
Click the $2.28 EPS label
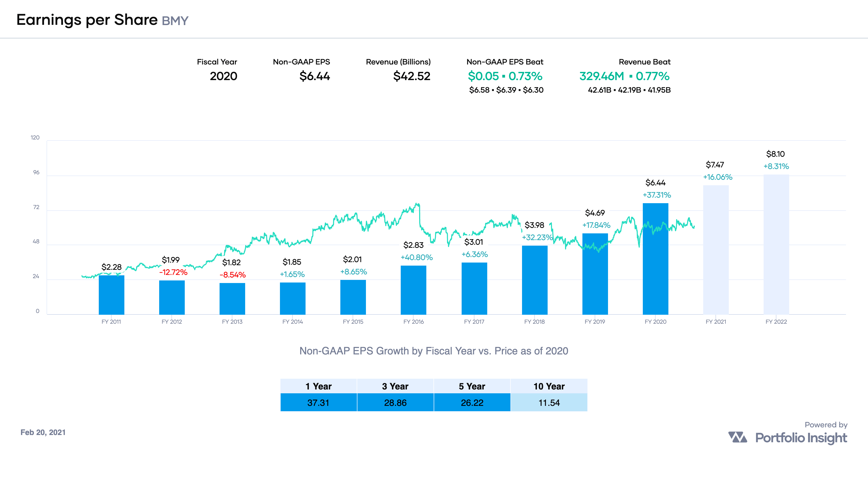pyautogui.click(x=111, y=267)
